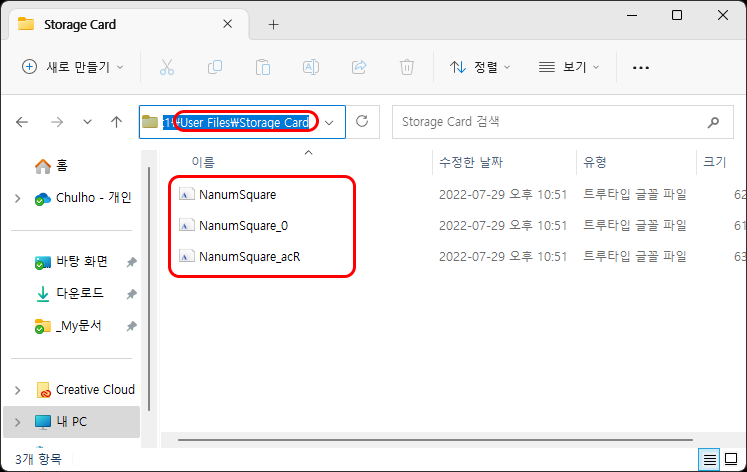Open the 새로 만들기 dropdown

click(x=73, y=67)
